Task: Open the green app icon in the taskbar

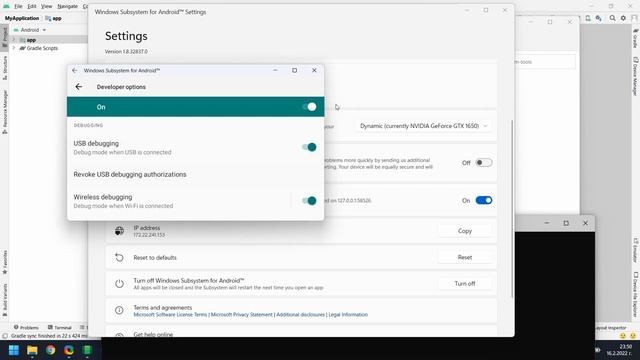Action: click(87, 350)
